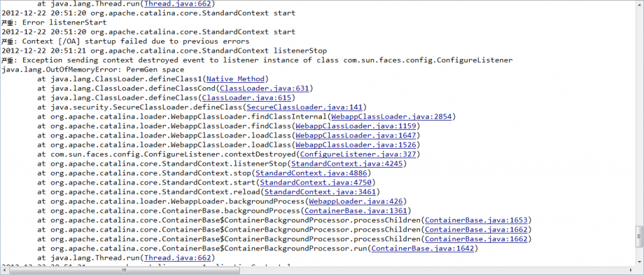Image resolution: width=644 pixels, height=275 pixels.
Task: Select the '20:51:21 ... StandardContext listenerStop' line
Action: point(164,51)
